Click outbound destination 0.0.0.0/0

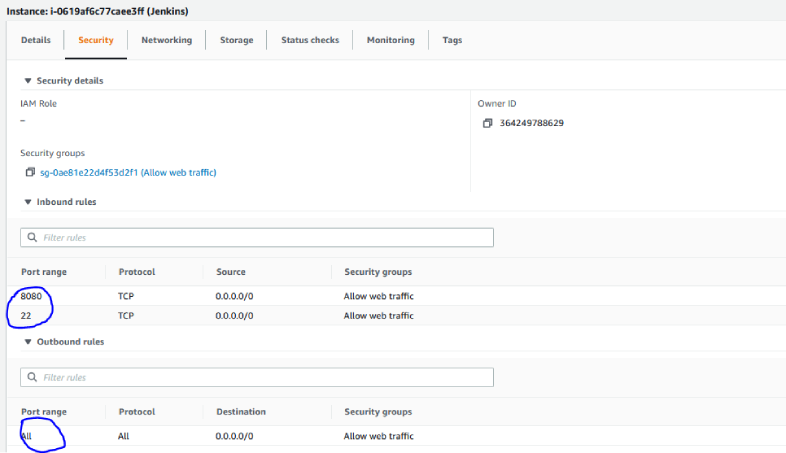(234, 436)
